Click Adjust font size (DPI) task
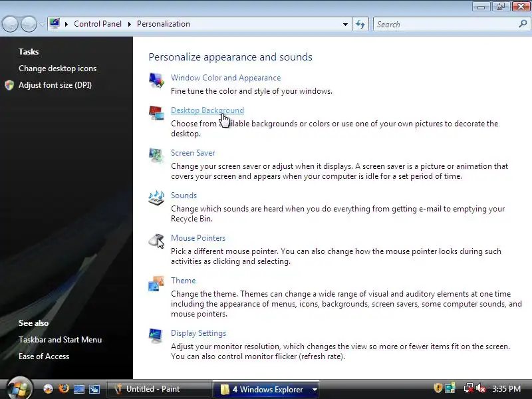Screen dimensions: 532x399 point(55,85)
